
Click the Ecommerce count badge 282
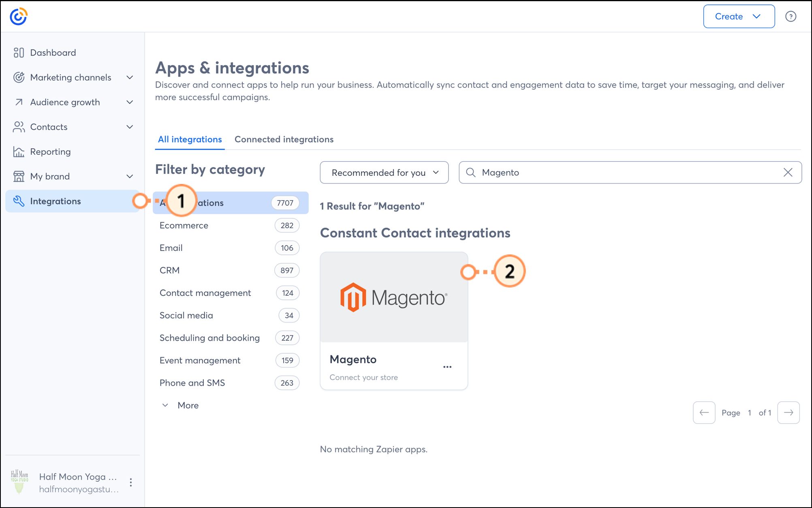click(287, 226)
